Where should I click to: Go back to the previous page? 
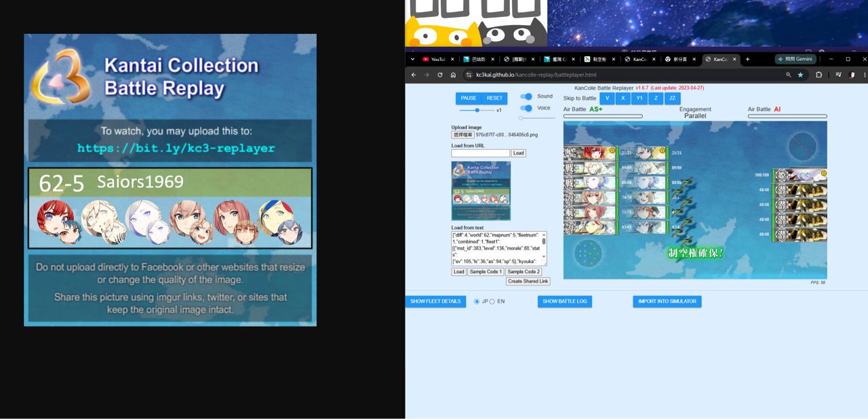pyautogui.click(x=414, y=75)
